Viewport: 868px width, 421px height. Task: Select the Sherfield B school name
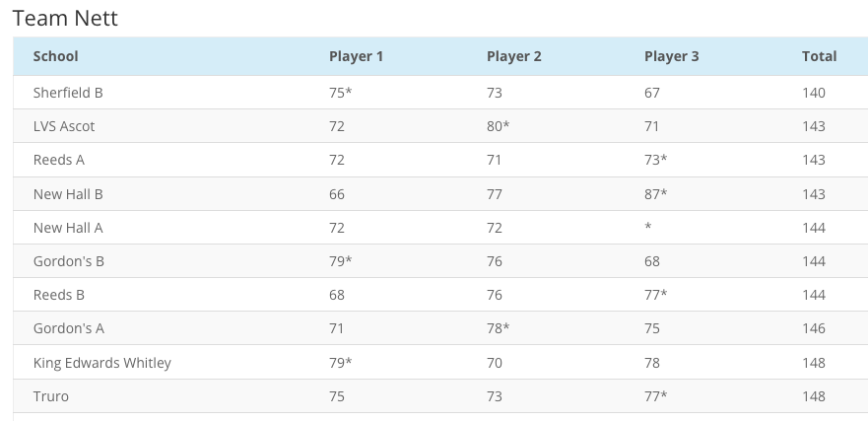pos(68,93)
